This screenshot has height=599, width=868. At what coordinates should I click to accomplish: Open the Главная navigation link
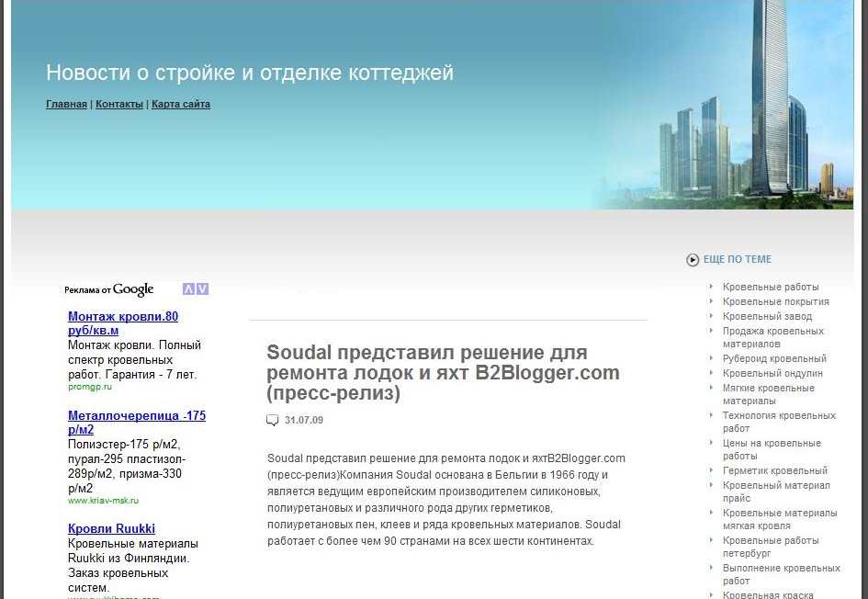tap(66, 104)
